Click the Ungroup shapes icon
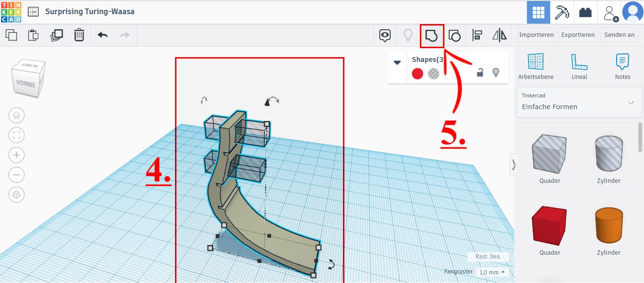Image resolution: width=644 pixels, height=283 pixels. (454, 35)
